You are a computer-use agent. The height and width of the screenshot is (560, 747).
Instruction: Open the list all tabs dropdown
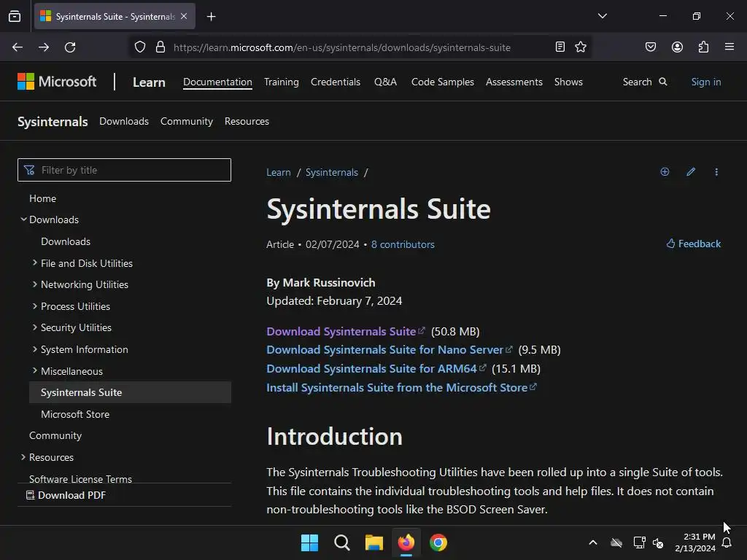pos(602,16)
